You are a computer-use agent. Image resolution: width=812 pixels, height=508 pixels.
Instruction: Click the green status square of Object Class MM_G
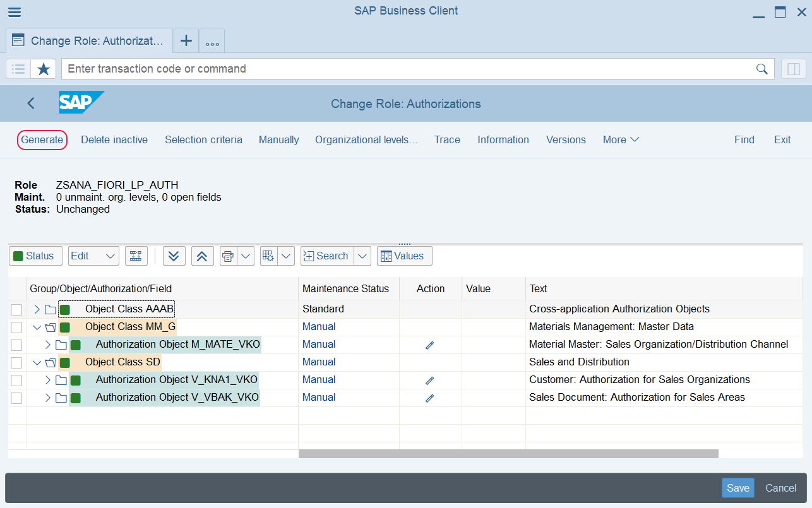[64, 328]
